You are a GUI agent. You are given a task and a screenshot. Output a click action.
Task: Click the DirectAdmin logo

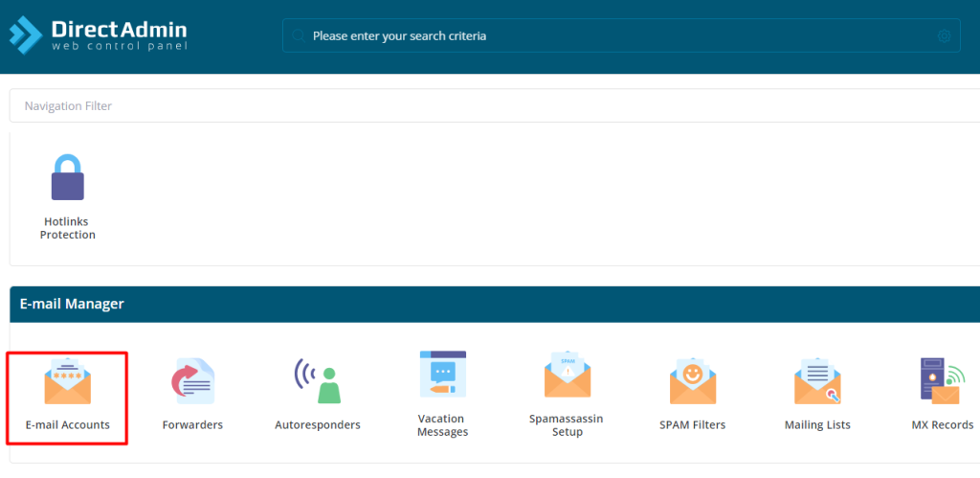(x=98, y=35)
